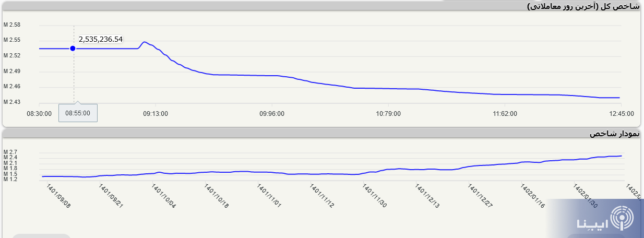Click the M 2.43 y-axis label
The width and height of the screenshot is (644, 238).
(11, 102)
